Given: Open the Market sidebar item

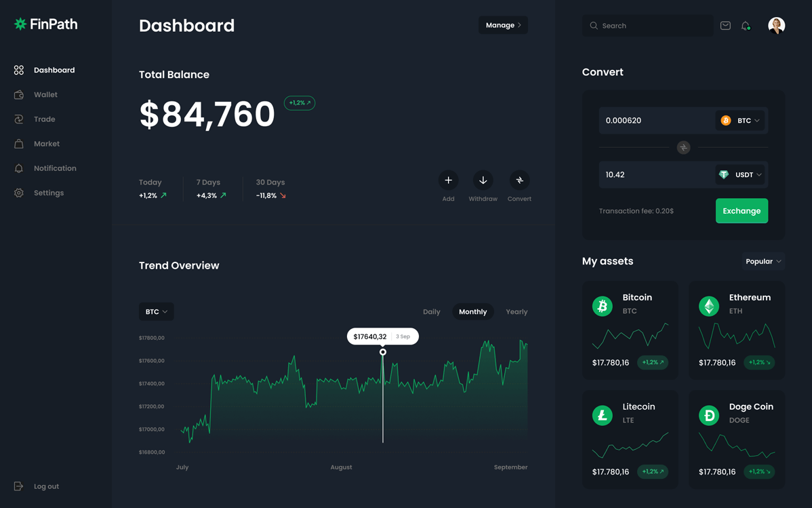Looking at the screenshot, I should click(47, 144).
